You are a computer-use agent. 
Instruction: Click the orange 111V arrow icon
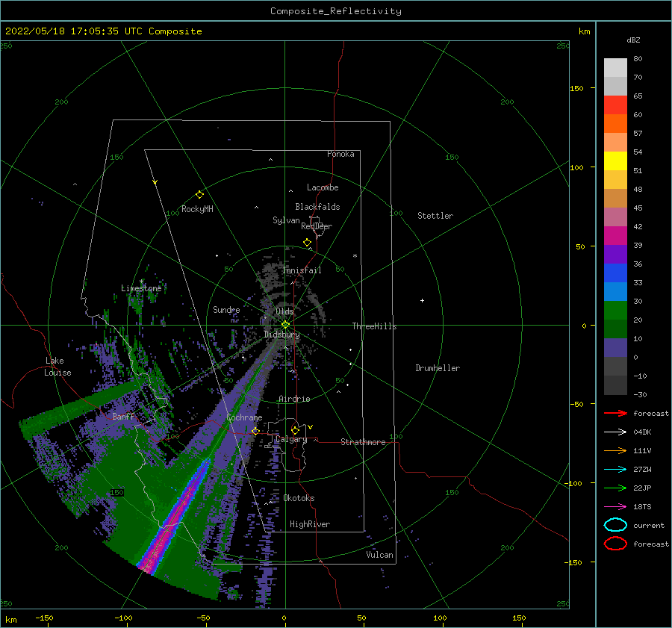pos(615,450)
